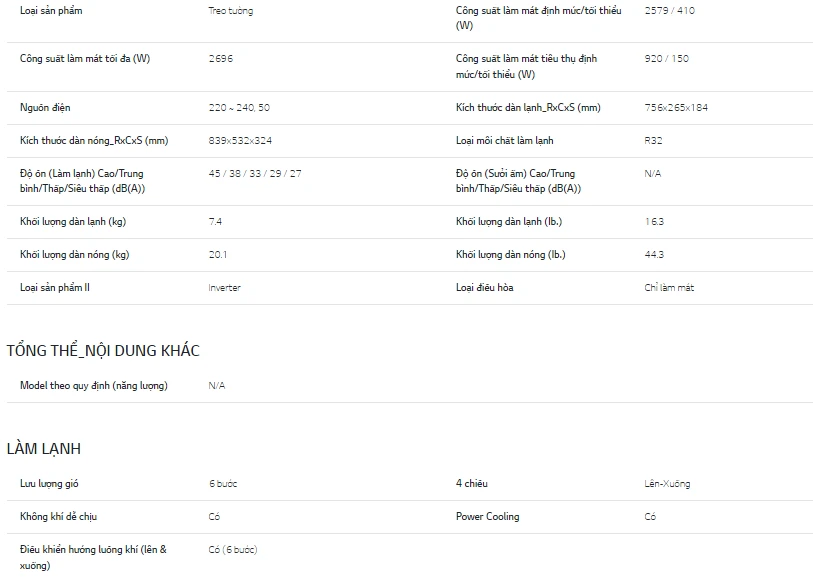Select the 'Lên-Xuống' 4-way swing value

coord(668,484)
